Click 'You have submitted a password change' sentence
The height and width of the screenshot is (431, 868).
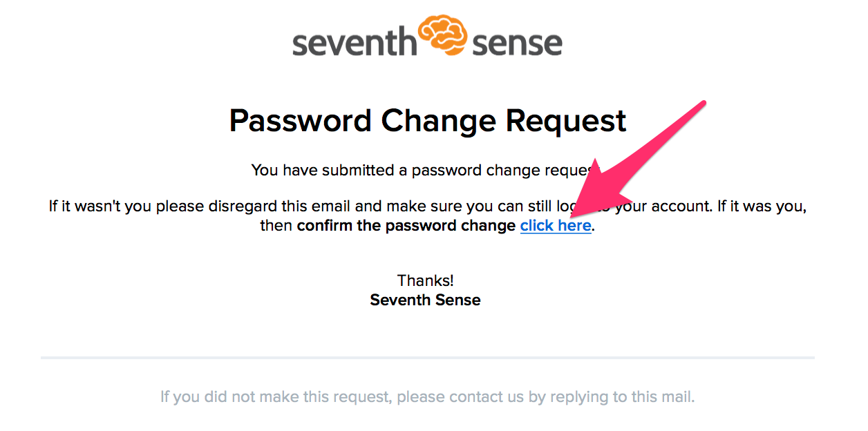(423, 170)
